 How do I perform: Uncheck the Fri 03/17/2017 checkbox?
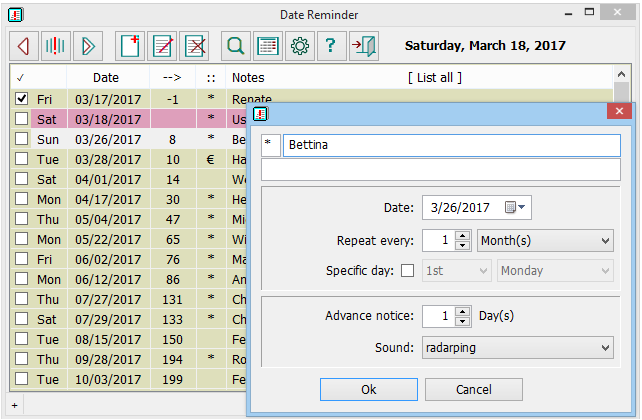click(21, 98)
